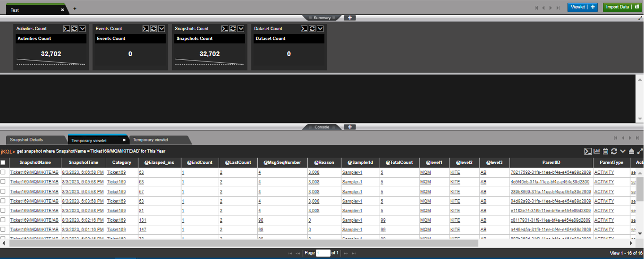This screenshot has height=259, width=644.
Task: Add a new dashboard tab with plus
Action: 75,9
